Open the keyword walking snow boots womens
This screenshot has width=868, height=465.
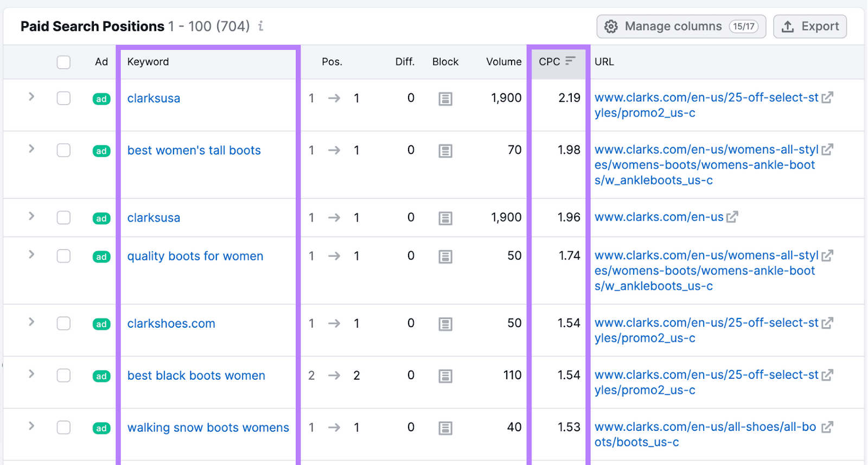[x=208, y=428]
